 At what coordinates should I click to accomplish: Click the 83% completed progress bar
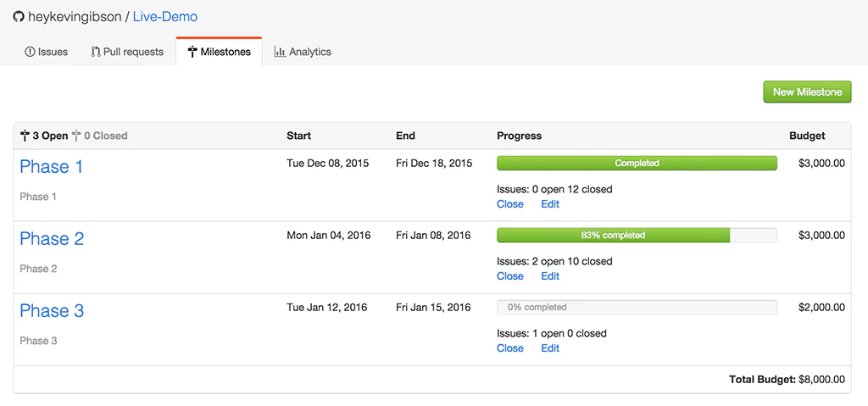coord(613,236)
